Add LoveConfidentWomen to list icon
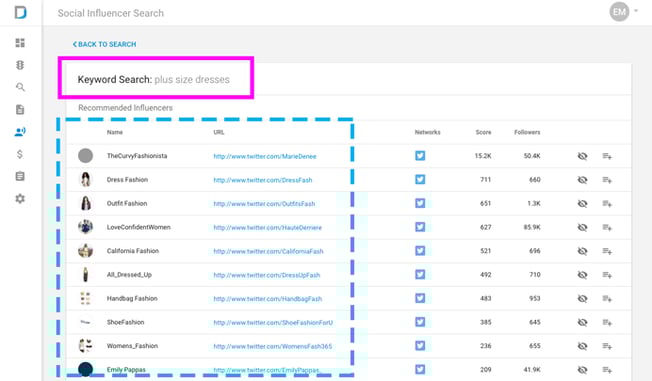The image size is (652, 381). (607, 227)
